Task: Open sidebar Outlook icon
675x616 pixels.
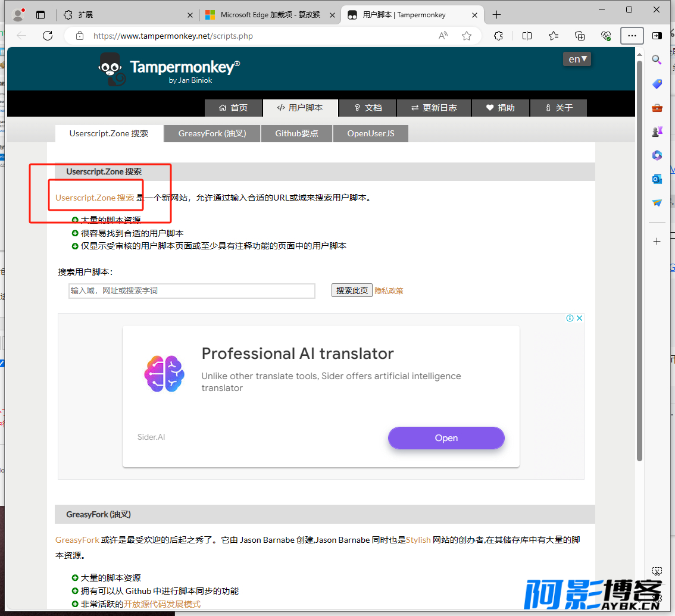Action: point(657,179)
